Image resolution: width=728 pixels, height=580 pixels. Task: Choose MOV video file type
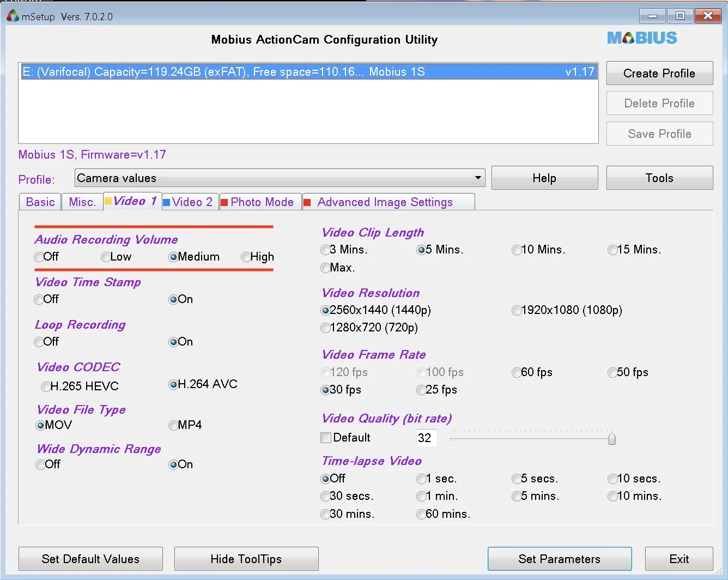click(x=40, y=425)
